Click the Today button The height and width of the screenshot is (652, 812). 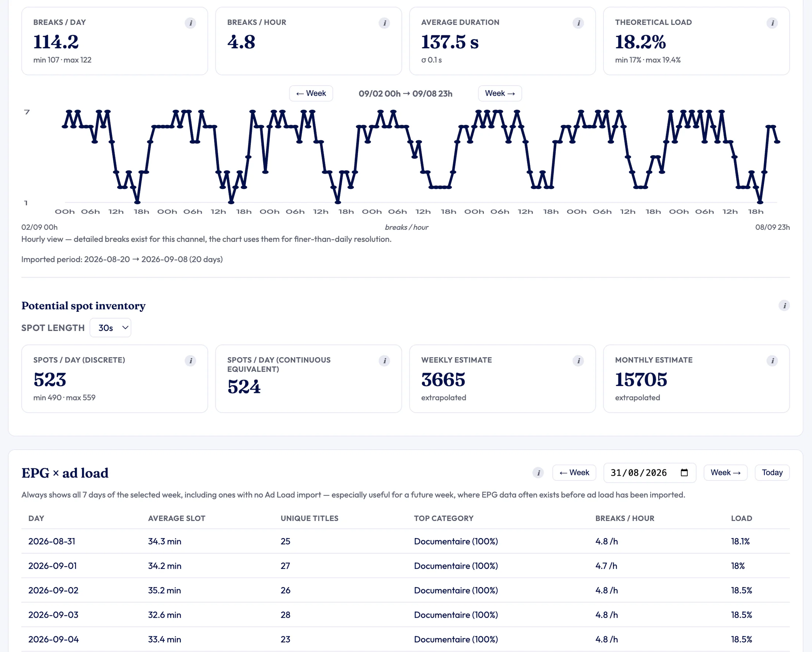pyautogui.click(x=772, y=472)
